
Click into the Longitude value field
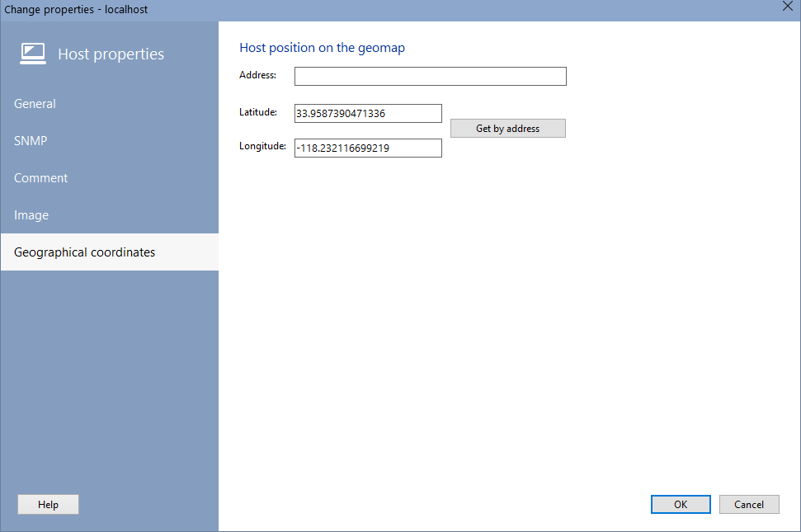[x=368, y=148]
